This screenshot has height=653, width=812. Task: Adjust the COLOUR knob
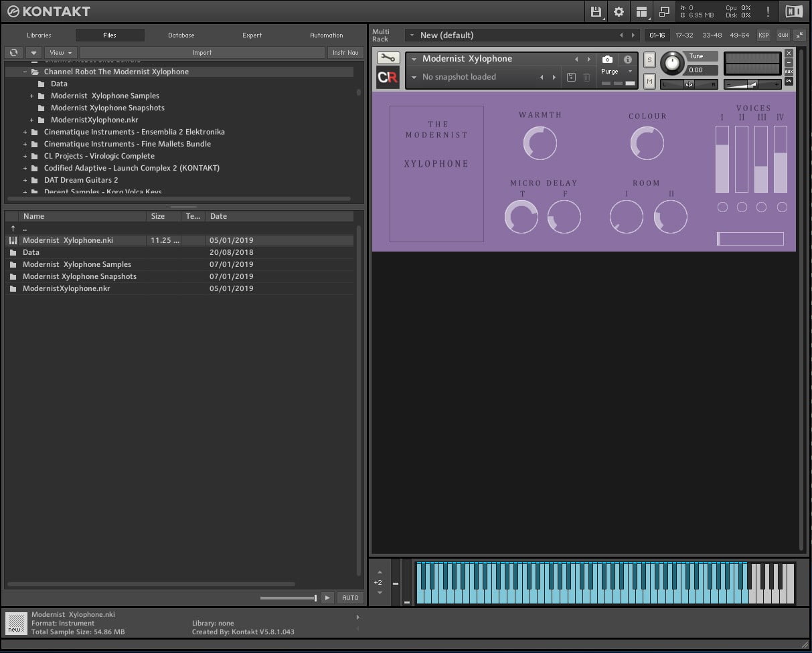click(647, 143)
